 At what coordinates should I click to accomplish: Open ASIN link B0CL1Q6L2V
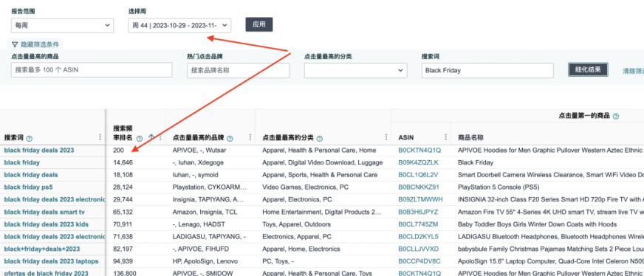[418, 175]
